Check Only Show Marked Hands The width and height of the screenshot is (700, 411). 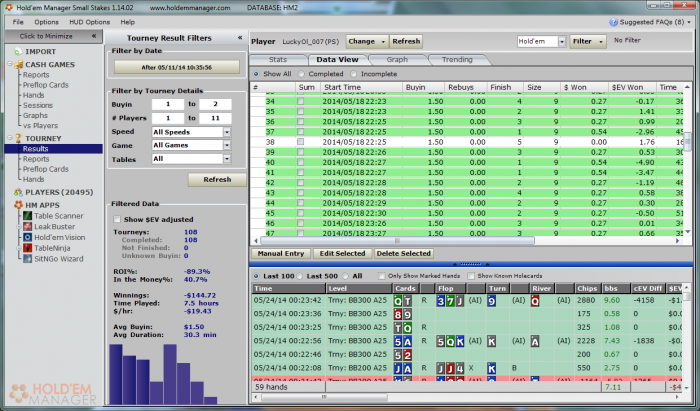[x=381, y=275]
